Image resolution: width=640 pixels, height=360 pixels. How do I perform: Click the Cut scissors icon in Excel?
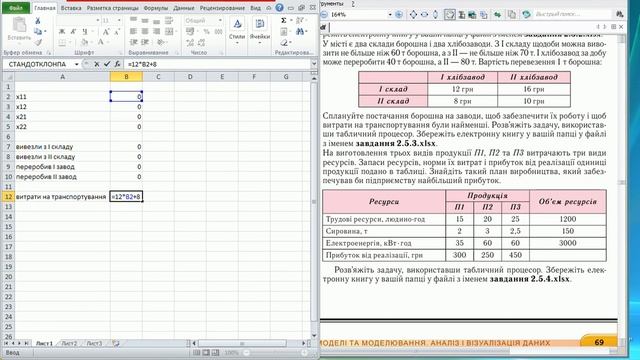click(38, 20)
